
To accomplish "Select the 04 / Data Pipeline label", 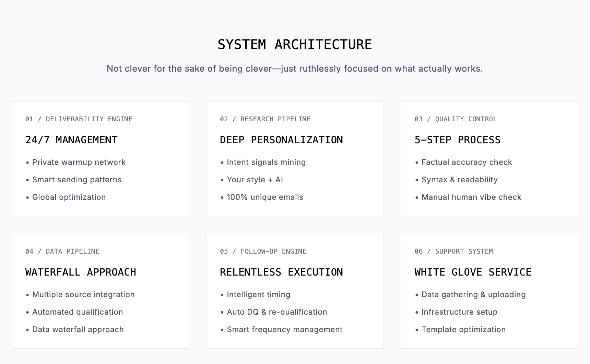I will point(62,251).
